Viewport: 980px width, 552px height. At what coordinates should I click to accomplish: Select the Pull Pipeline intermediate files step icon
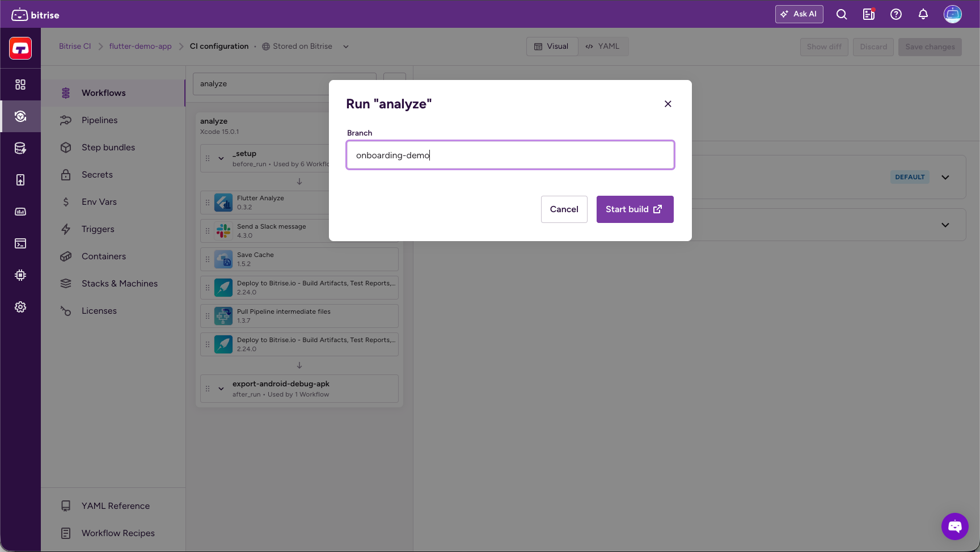pos(223,316)
